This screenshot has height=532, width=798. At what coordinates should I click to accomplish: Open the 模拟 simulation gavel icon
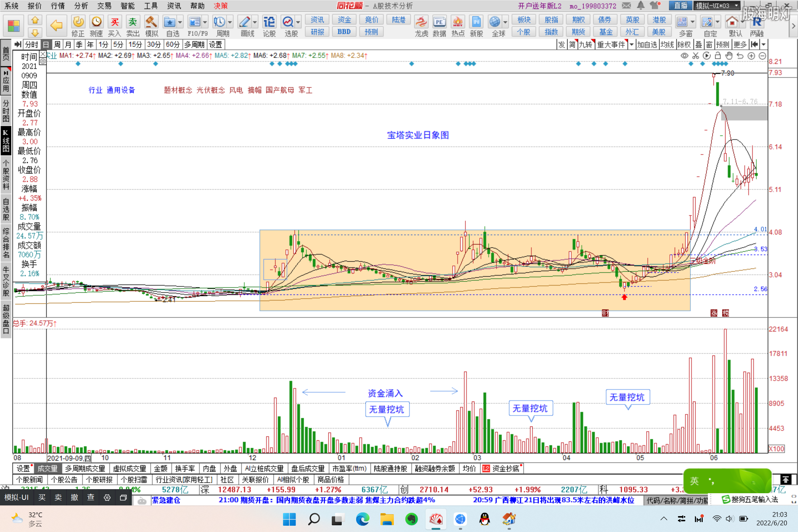coord(151,26)
